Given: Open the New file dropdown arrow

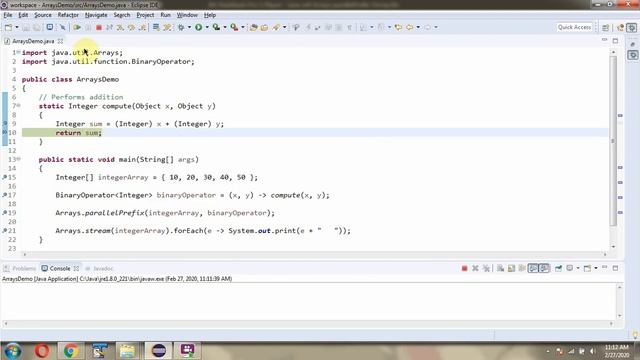Looking at the screenshot, I should click(x=17, y=27).
